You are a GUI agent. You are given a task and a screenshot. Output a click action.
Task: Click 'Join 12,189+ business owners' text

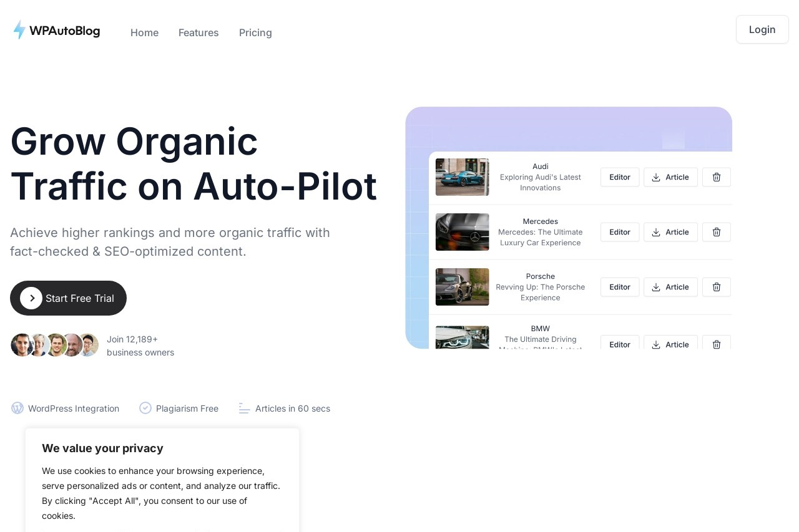tap(140, 346)
